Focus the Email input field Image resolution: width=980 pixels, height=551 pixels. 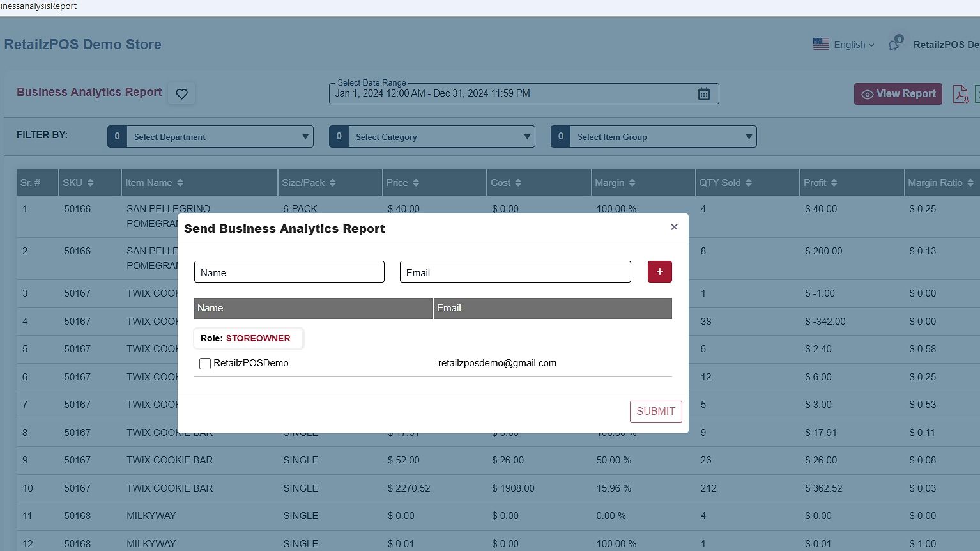[x=515, y=272]
